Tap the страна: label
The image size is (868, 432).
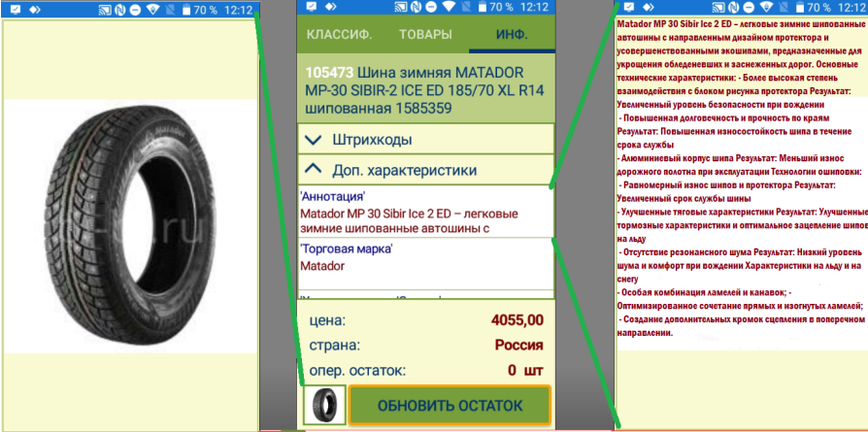(334, 346)
